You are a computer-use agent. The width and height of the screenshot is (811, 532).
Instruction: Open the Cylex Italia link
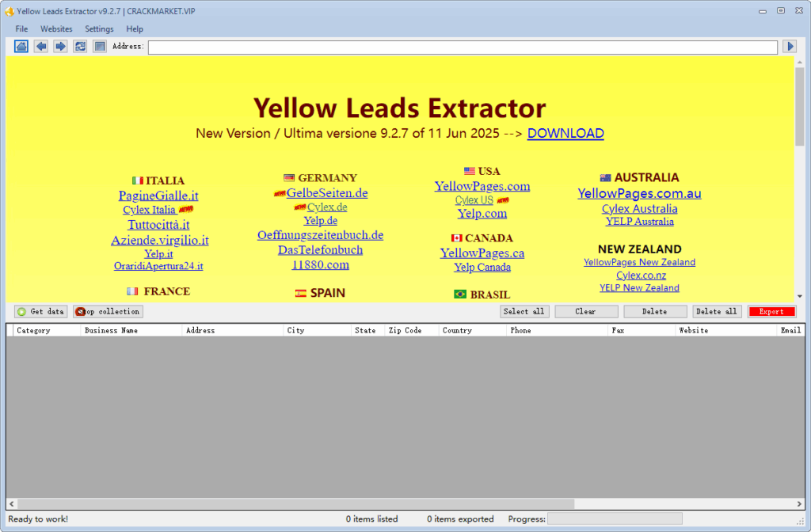point(149,209)
